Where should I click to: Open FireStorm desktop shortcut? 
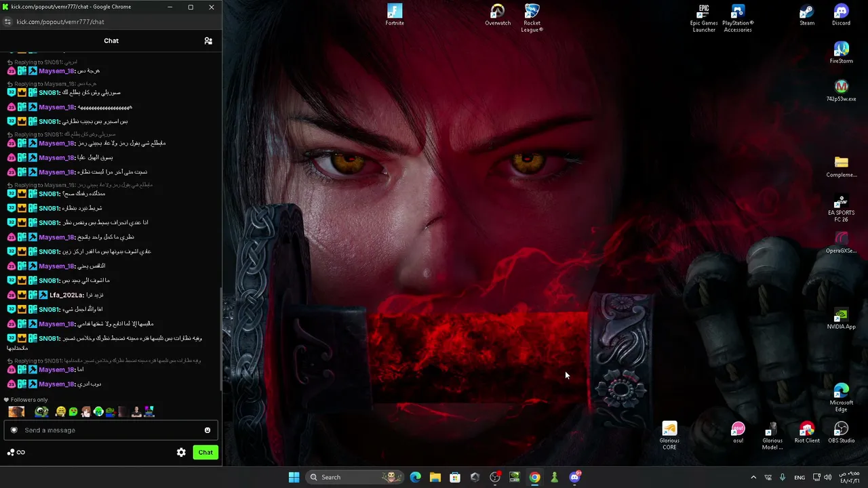click(841, 52)
